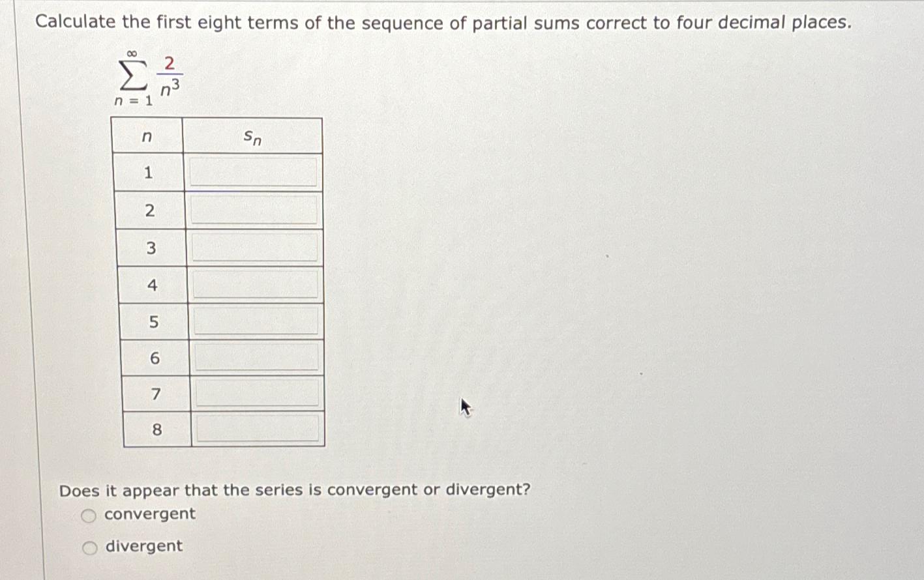Select the divergent radio button

tap(89, 547)
